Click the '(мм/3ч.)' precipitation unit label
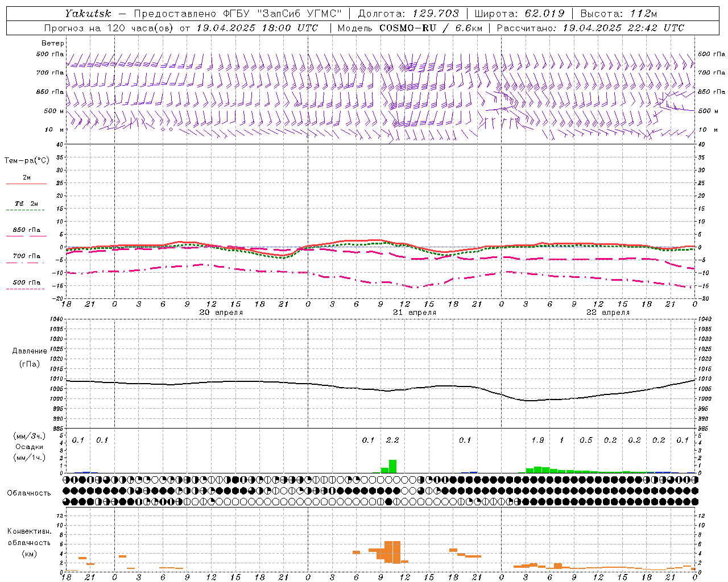 [30, 436]
